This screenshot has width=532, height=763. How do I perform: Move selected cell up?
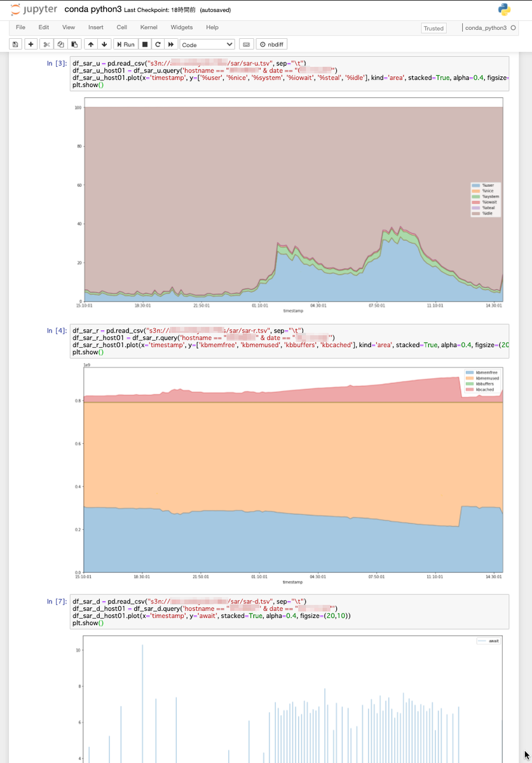pyautogui.click(x=90, y=45)
